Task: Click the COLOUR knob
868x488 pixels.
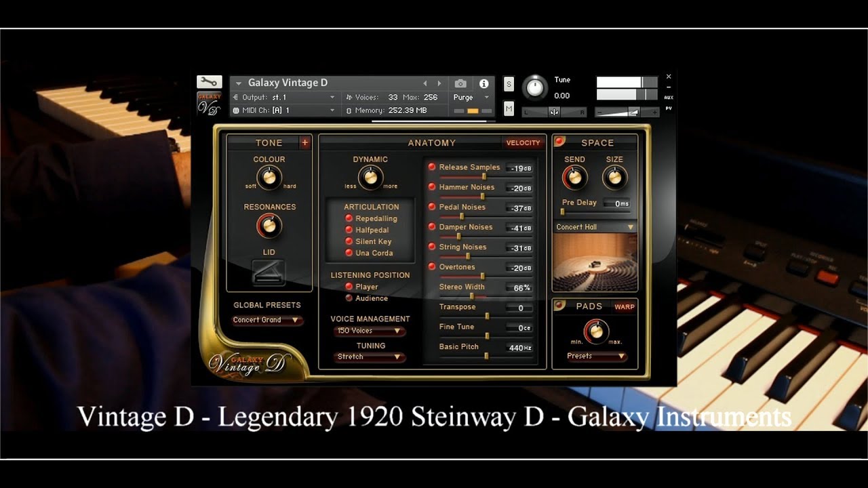Action: 269,177
